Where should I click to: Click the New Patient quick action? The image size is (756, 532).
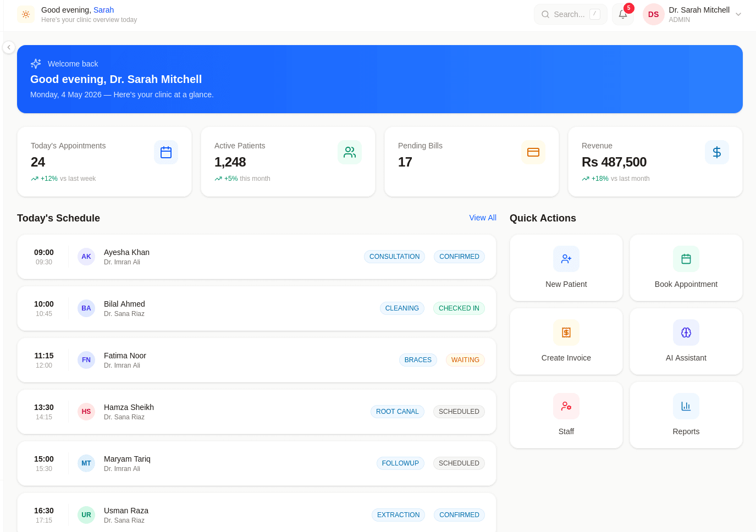(x=566, y=268)
